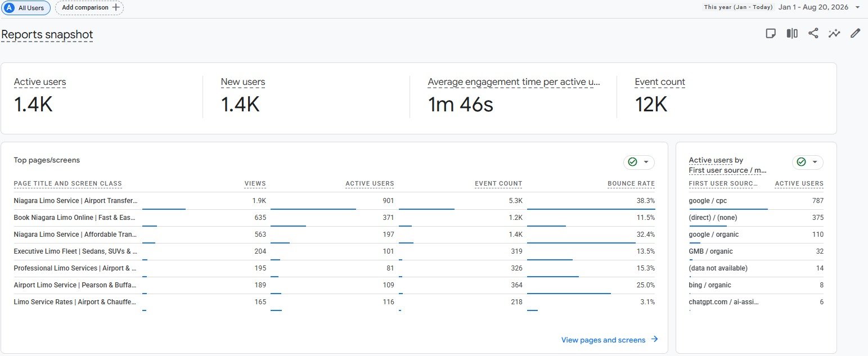Click the 11.5% bounce rate value
The height and width of the screenshot is (356, 868).
(646, 218)
